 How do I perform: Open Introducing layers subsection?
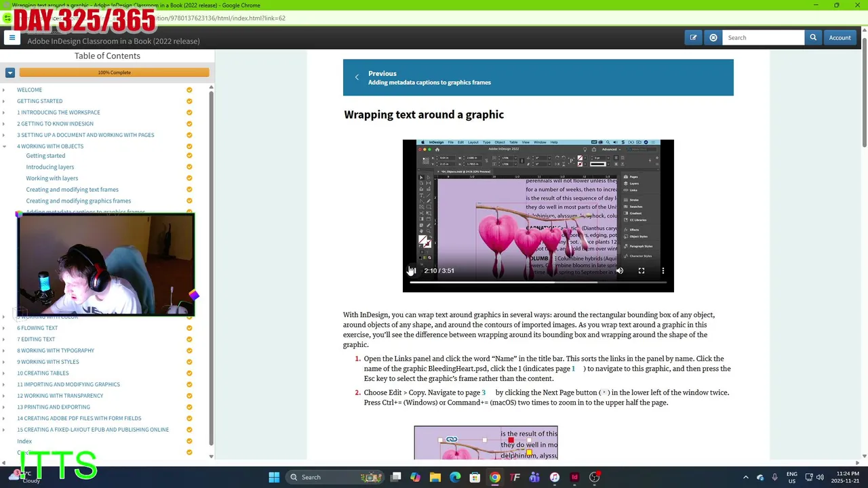click(50, 167)
